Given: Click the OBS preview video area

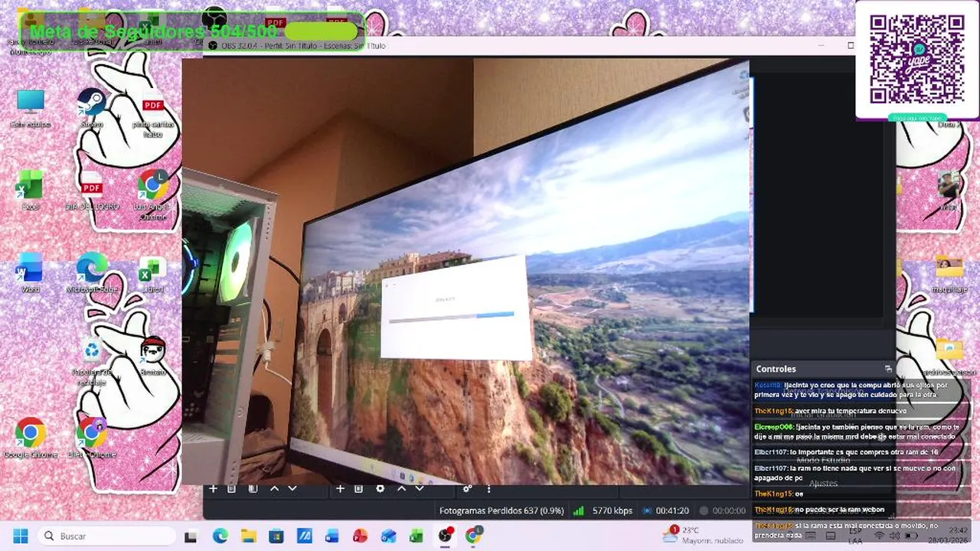Looking at the screenshot, I should click(x=465, y=271).
